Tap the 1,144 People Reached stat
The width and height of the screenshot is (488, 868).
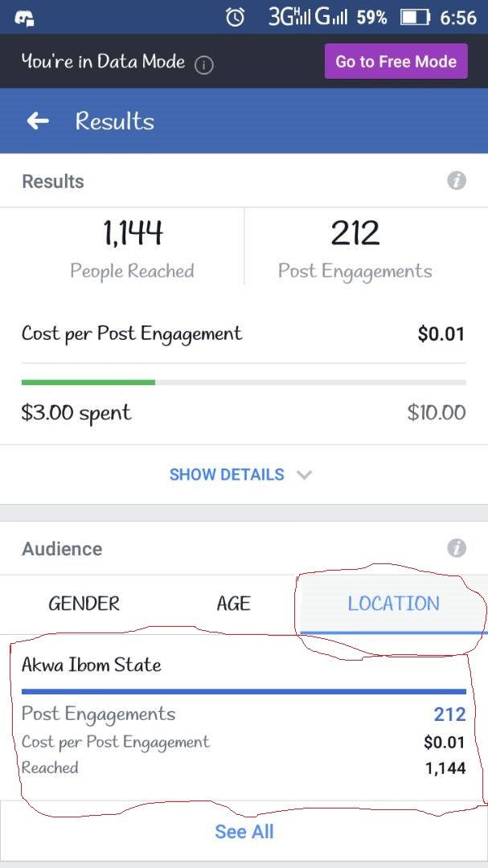133,248
